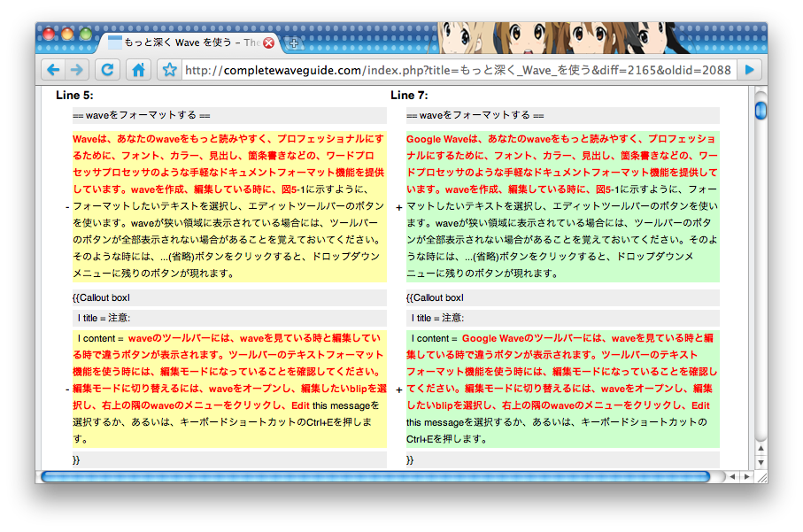Click the horizontal scrollbar thumb

375,477
